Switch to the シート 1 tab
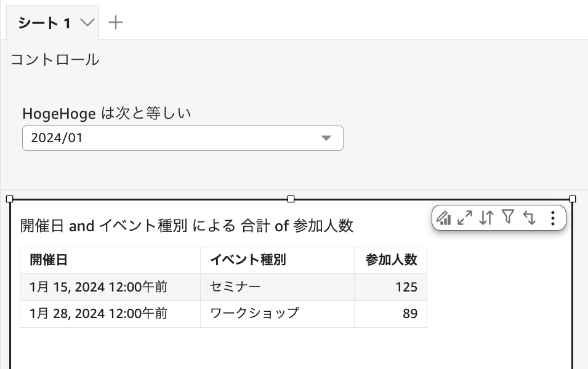Screen dimensions: 588x369 tap(44, 21)
